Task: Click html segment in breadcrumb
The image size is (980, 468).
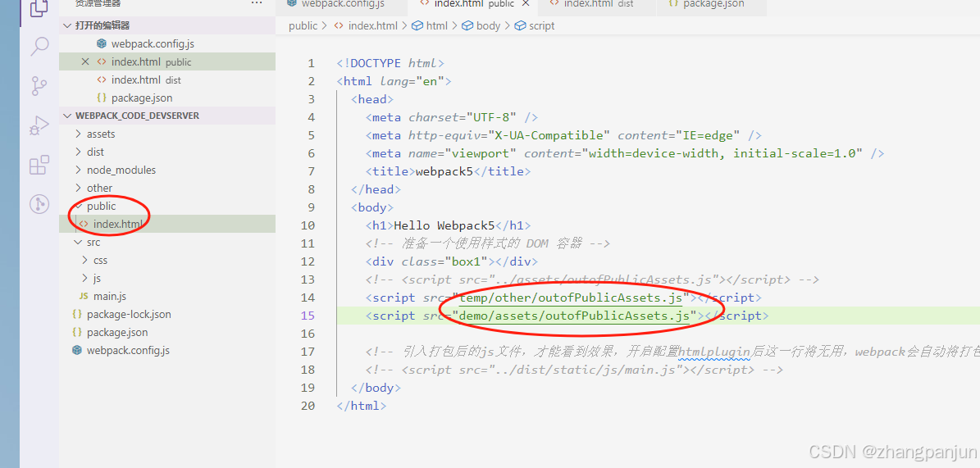Action: [x=437, y=25]
